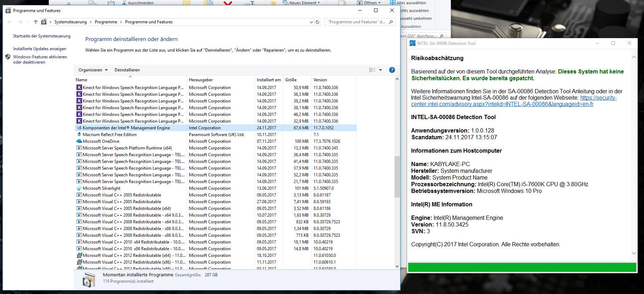Select the Microsoft Silverlight entry
Image resolution: width=644 pixels, height=294 pixels.
(216, 188)
